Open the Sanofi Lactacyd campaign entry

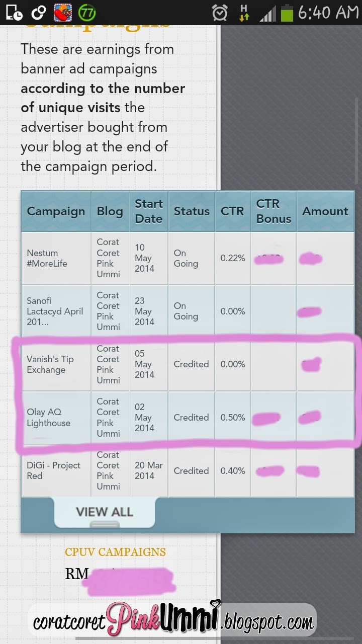coord(55,311)
